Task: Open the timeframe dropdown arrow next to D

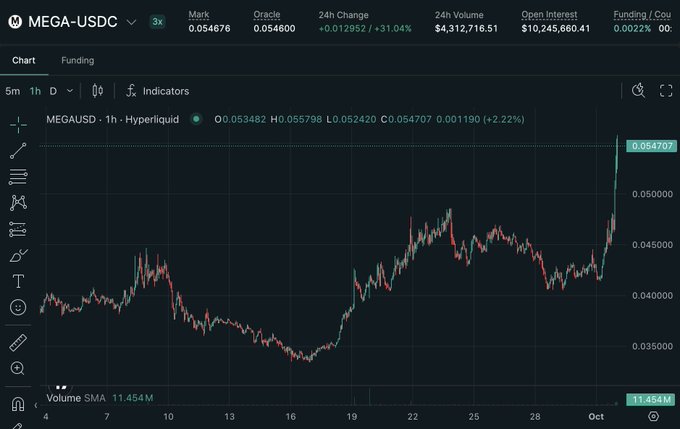Action: [70, 91]
